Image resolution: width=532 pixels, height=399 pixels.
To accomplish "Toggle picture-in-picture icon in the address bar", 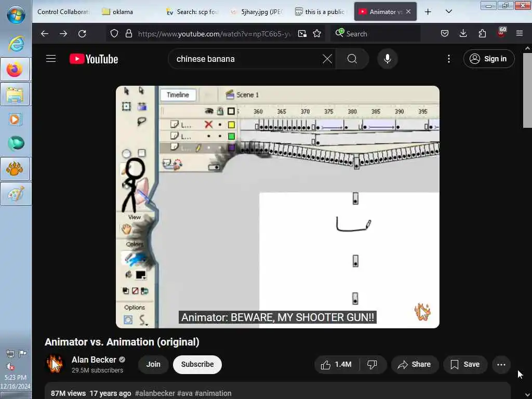I will coord(302,34).
